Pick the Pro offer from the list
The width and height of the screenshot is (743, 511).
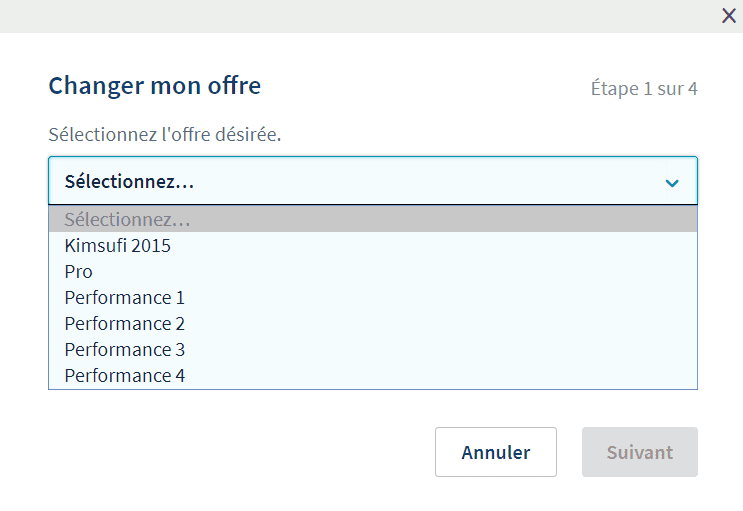click(x=373, y=272)
